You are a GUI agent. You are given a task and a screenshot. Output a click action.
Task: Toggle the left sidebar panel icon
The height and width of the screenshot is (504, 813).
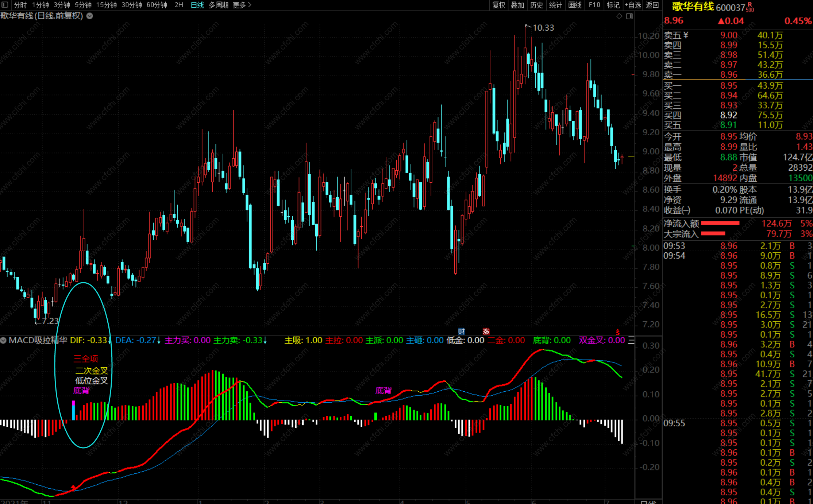click(5, 5)
